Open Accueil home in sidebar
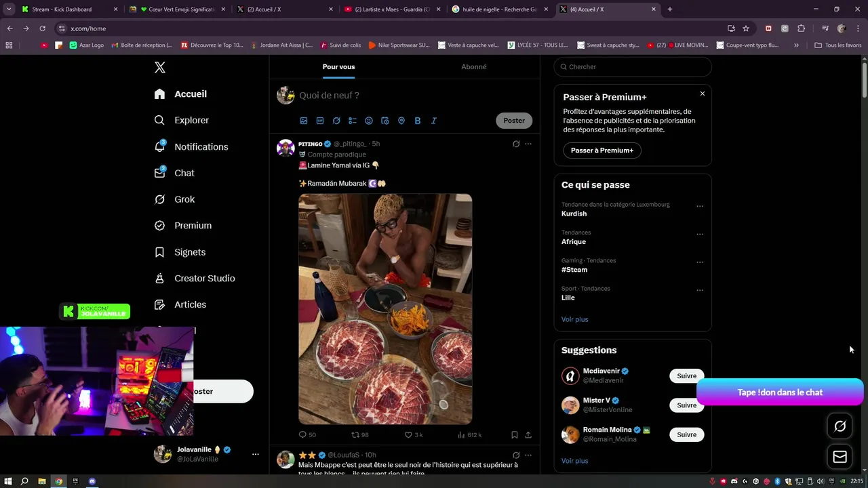The width and height of the screenshot is (868, 488). 180,94
